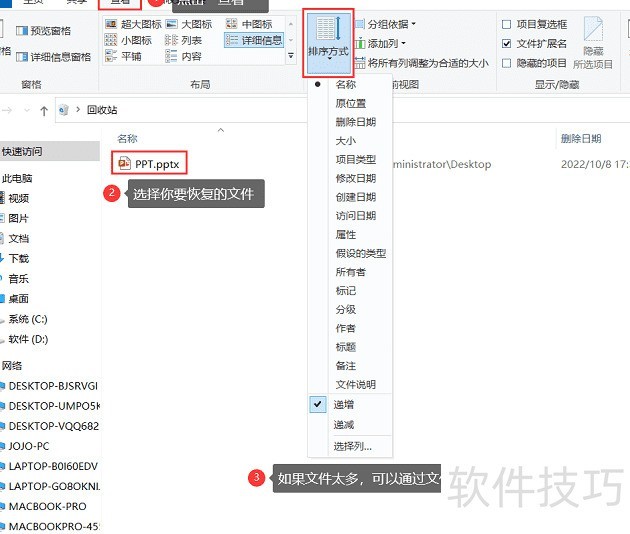
Task: Select Extra large icons layout
Action: pyautogui.click(x=133, y=24)
